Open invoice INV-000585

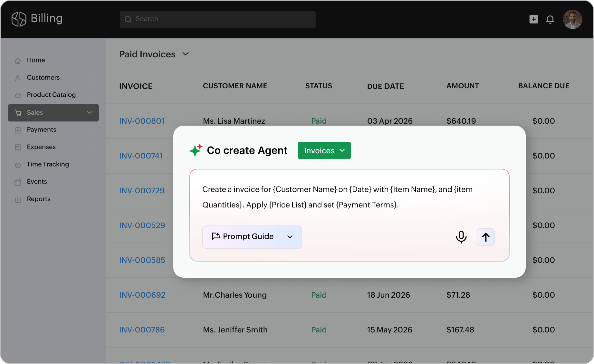[x=142, y=260]
